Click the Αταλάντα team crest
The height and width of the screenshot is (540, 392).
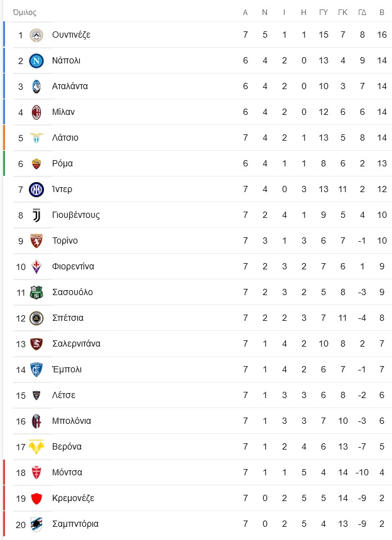point(36,87)
